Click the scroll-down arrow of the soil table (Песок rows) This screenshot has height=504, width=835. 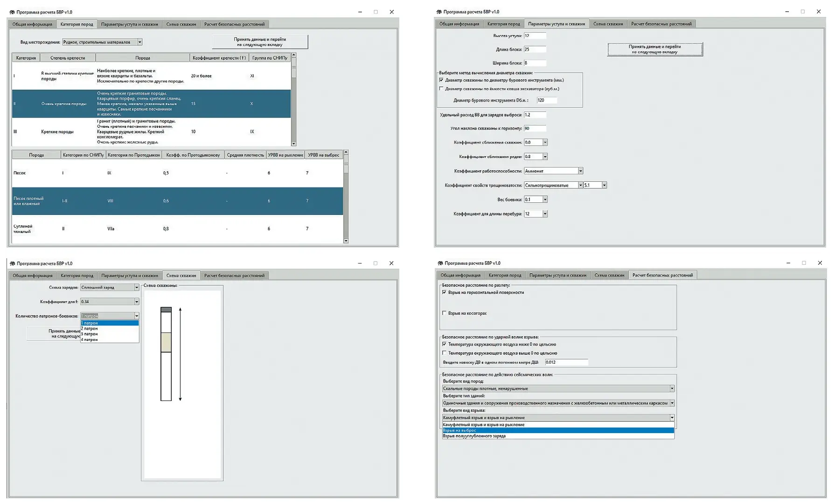346,241
